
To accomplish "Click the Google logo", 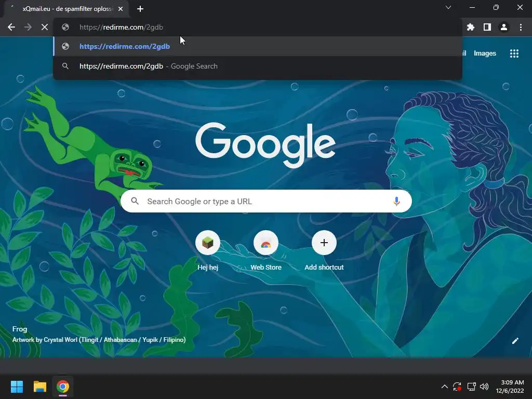I will click(265, 145).
